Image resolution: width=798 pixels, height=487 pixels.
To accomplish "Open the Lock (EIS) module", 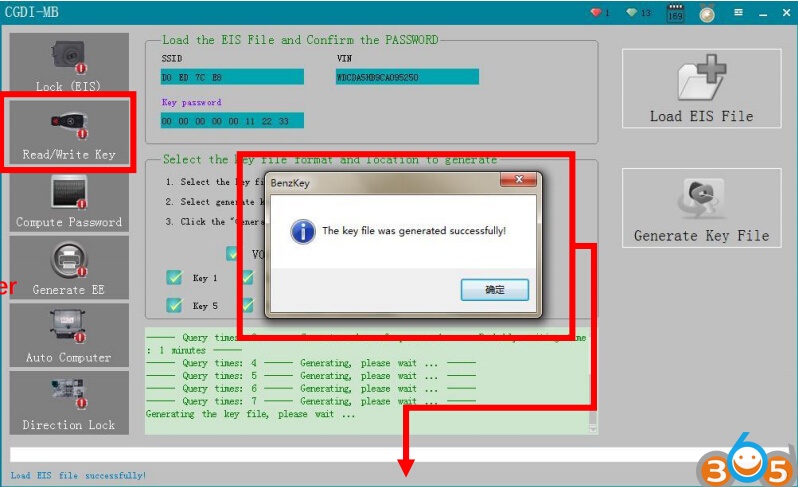I will pos(69,63).
